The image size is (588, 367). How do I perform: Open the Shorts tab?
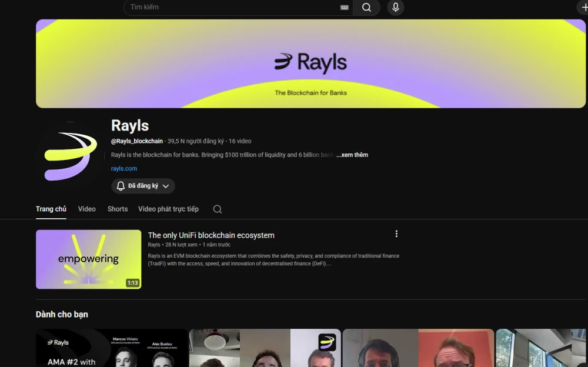click(x=117, y=209)
